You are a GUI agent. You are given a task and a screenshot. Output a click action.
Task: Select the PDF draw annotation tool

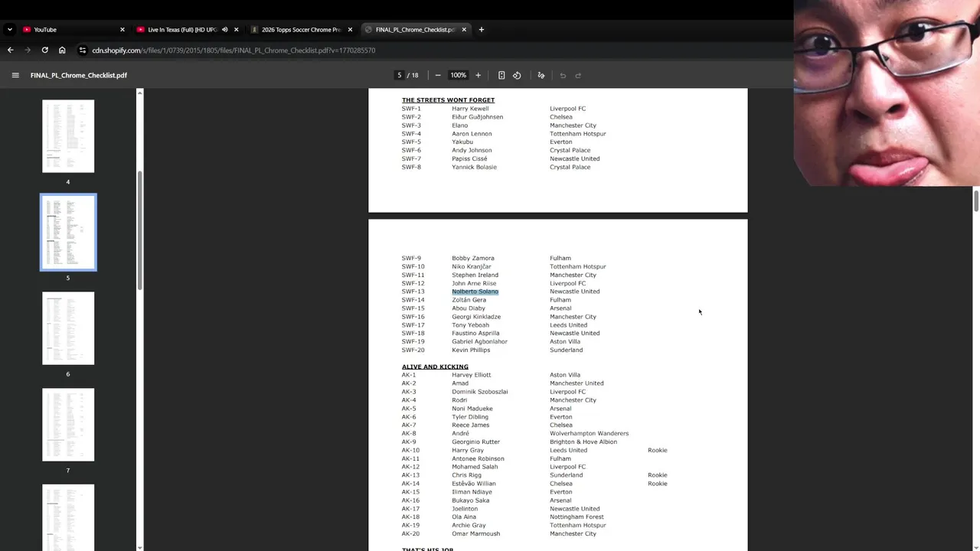541,75
